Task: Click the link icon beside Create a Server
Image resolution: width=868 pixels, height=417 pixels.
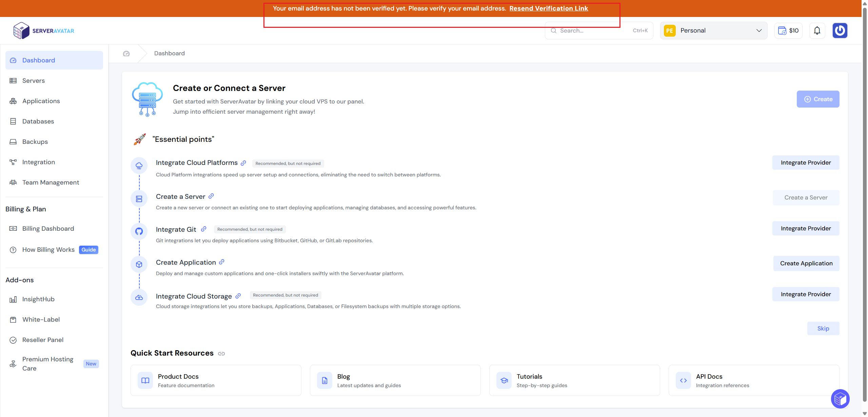Action: tap(211, 196)
